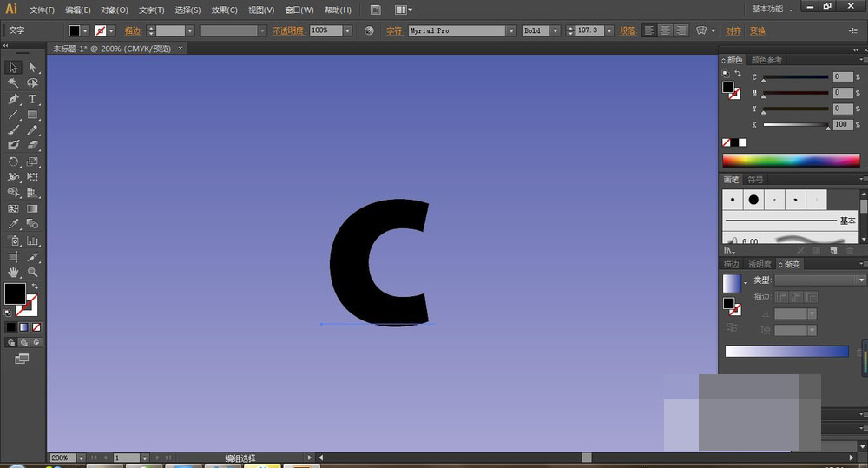Reset to default fill and stroke

pos(8,313)
